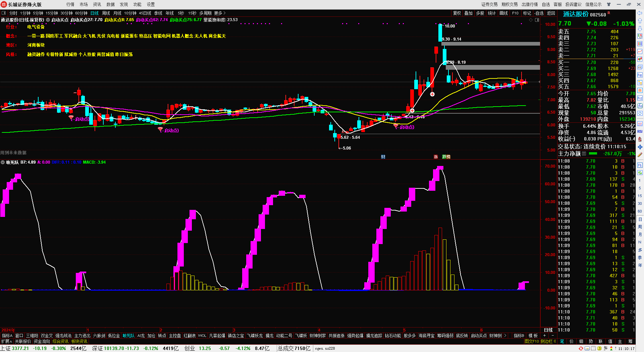The width and height of the screenshot is (644, 352).
Task: Open the 指标B indicator group dropdown
Action: point(519,336)
